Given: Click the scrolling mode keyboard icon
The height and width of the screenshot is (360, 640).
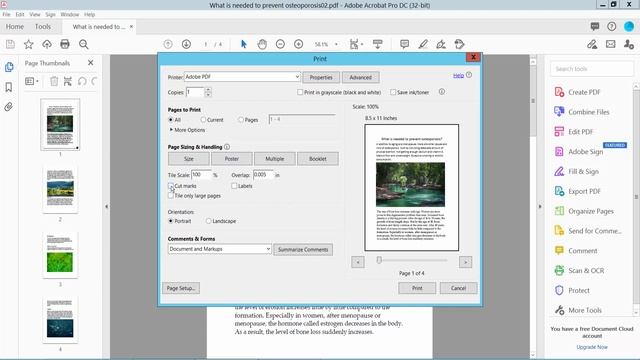Looking at the screenshot, I should pyautogui.click(x=378, y=44).
